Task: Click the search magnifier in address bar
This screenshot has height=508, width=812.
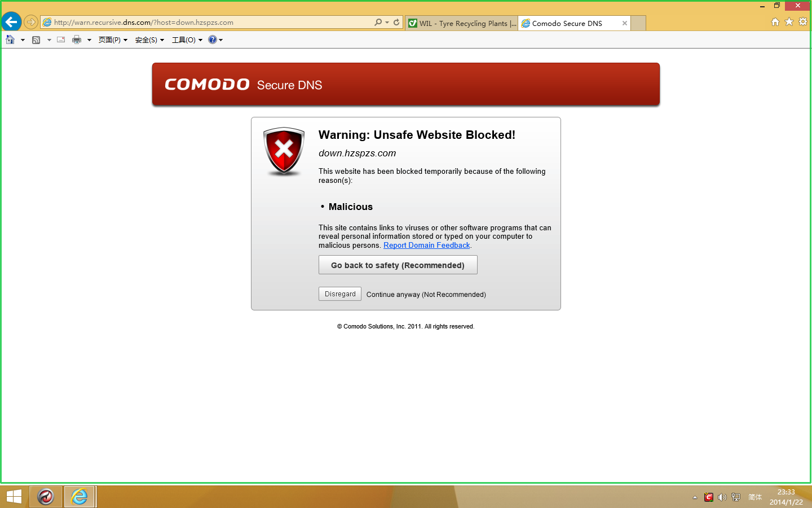Action: (378, 22)
